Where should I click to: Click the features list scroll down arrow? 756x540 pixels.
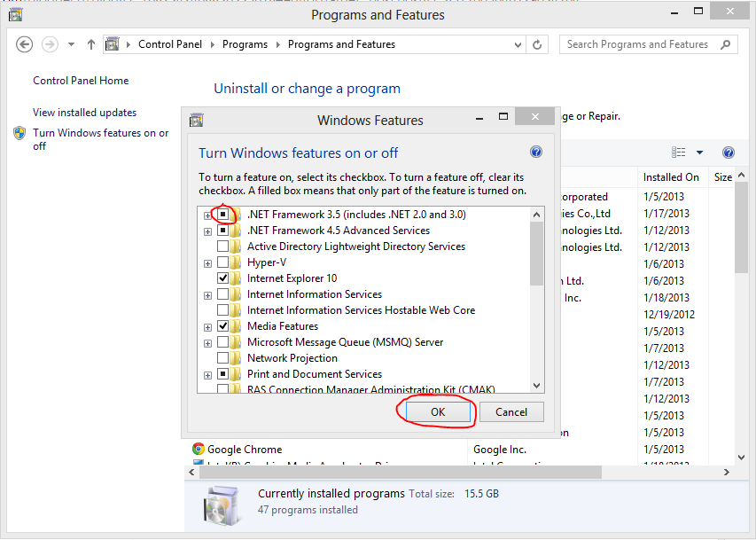[x=536, y=386]
